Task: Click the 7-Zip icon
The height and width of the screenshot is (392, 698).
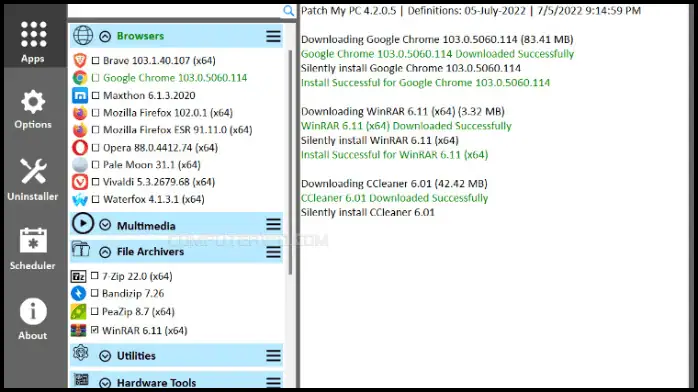Action: pos(79,277)
